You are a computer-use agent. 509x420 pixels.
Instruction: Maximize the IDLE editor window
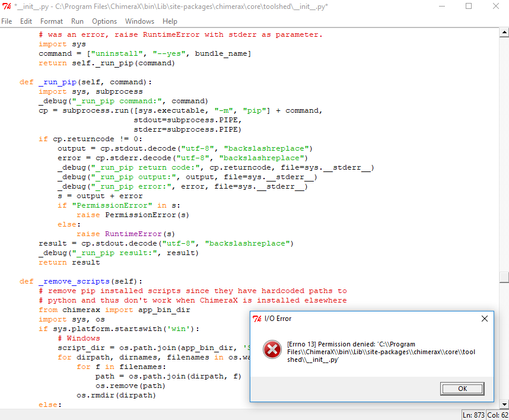click(469, 7)
